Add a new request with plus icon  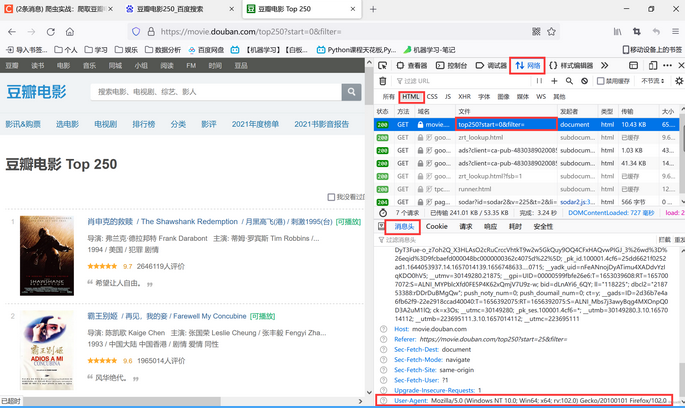[x=554, y=81]
